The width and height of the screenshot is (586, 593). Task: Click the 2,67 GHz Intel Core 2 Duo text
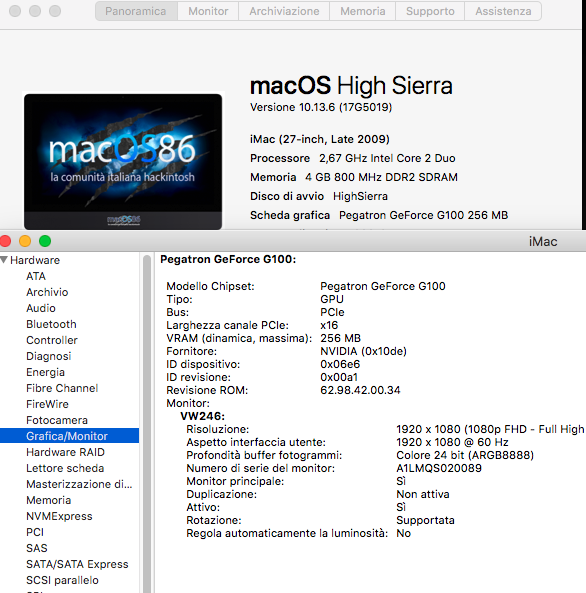pos(387,158)
